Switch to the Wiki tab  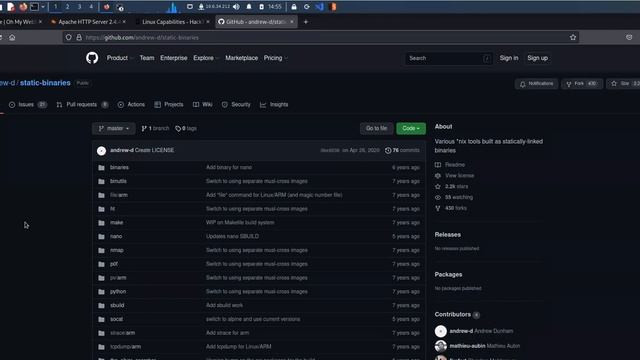[x=202, y=104]
